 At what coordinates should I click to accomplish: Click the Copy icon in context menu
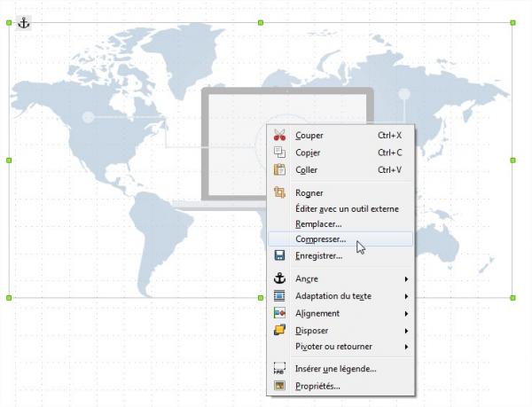coord(279,153)
